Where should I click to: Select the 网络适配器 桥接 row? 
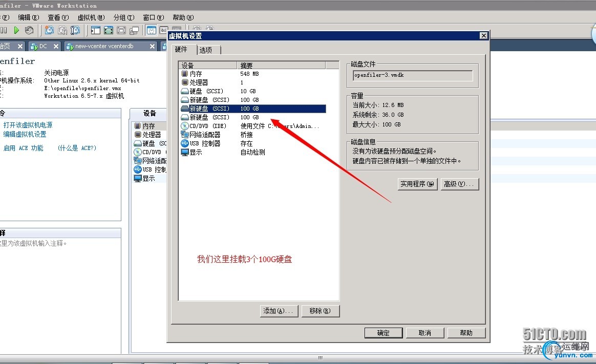[x=253, y=135]
